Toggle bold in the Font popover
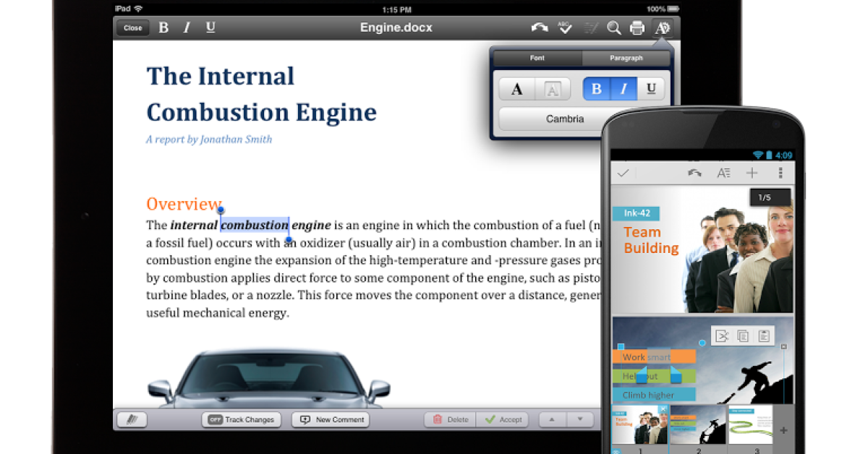Image resolution: width=868 pixels, height=454 pixels. click(597, 89)
